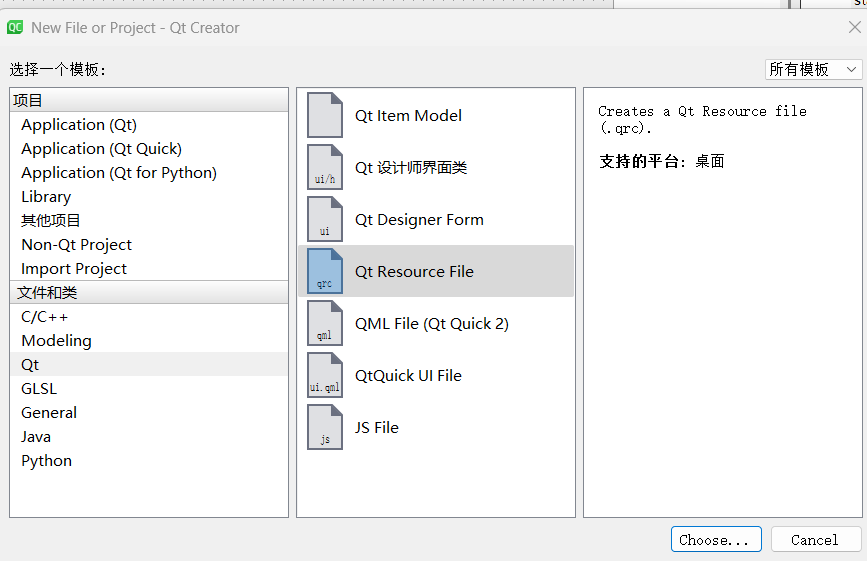867x561 pixels.
Task: Select Application (Qt) project category
Action: [149, 124]
